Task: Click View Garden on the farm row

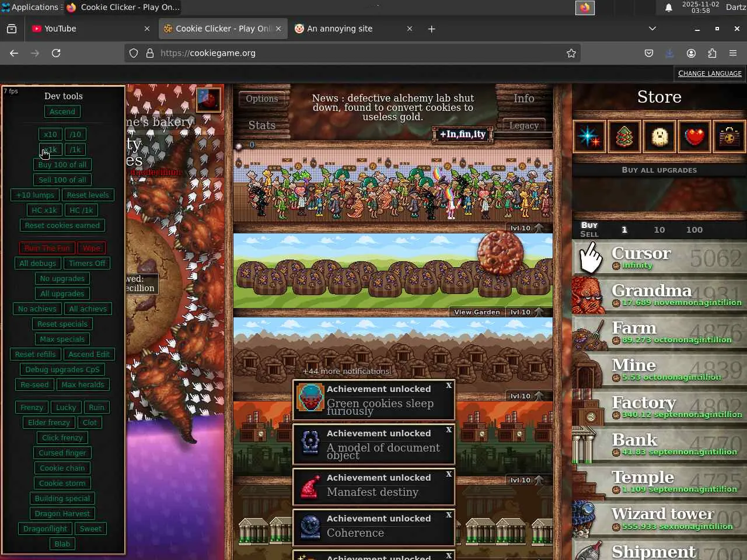Action: (477, 312)
